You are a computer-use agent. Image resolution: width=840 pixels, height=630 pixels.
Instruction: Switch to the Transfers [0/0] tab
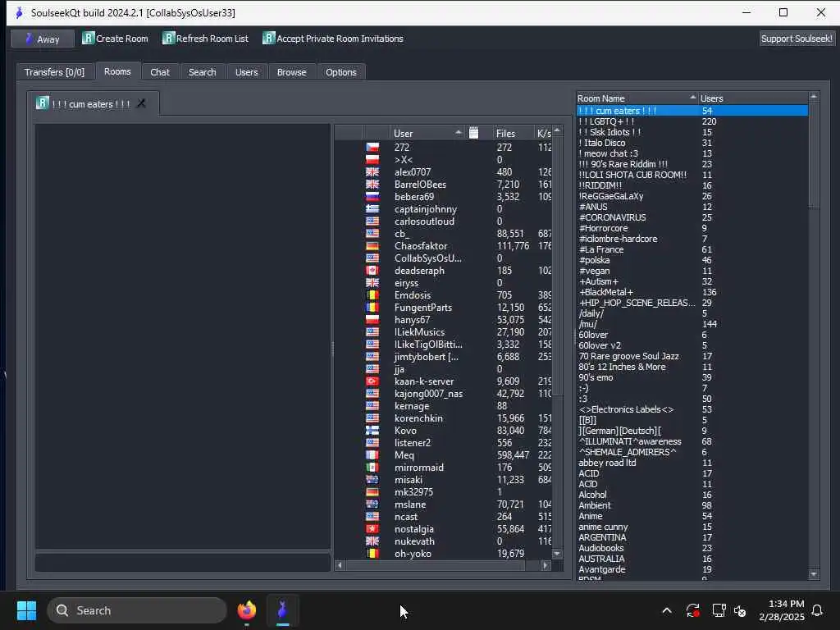point(54,72)
